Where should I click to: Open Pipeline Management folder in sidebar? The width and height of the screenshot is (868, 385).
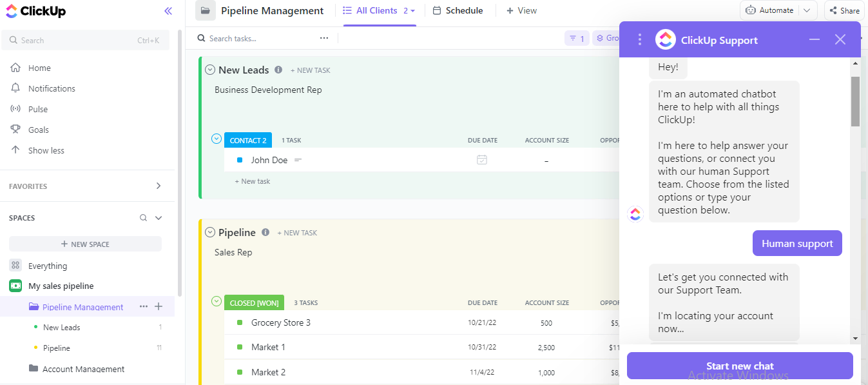pyautogui.click(x=83, y=307)
